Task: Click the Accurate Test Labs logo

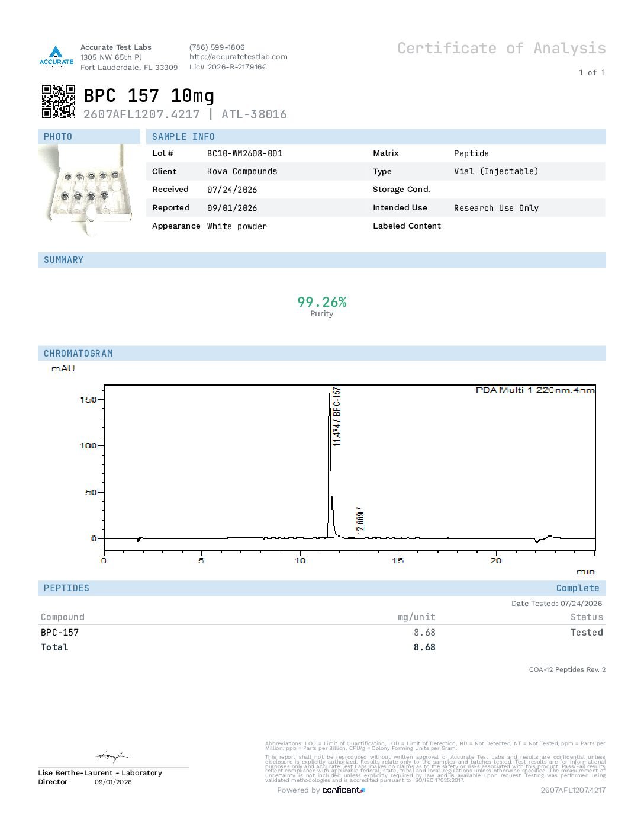Action: (x=56, y=56)
